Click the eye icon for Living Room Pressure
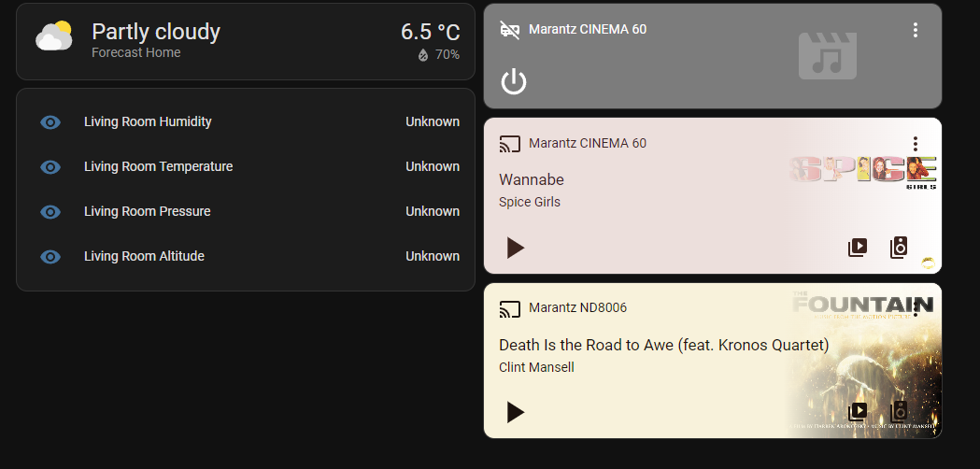The width and height of the screenshot is (980, 469). 50,212
